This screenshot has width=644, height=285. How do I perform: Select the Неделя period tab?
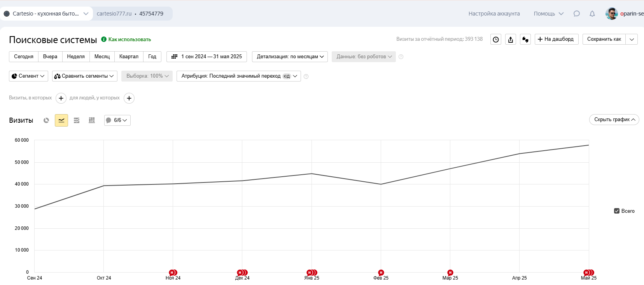pos(76,57)
